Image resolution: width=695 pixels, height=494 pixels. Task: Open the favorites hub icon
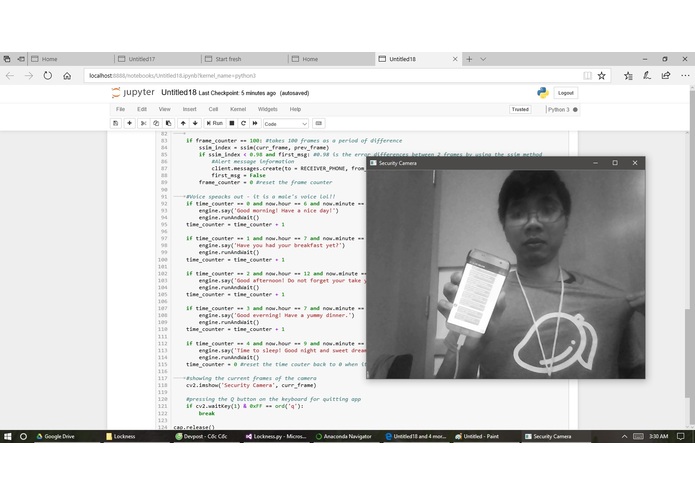pos(628,76)
